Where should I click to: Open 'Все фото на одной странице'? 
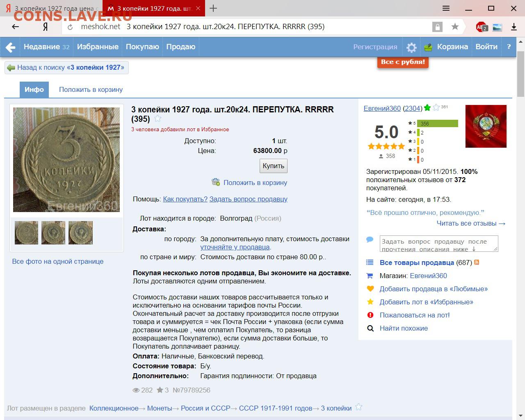pyautogui.click(x=58, y=261)
